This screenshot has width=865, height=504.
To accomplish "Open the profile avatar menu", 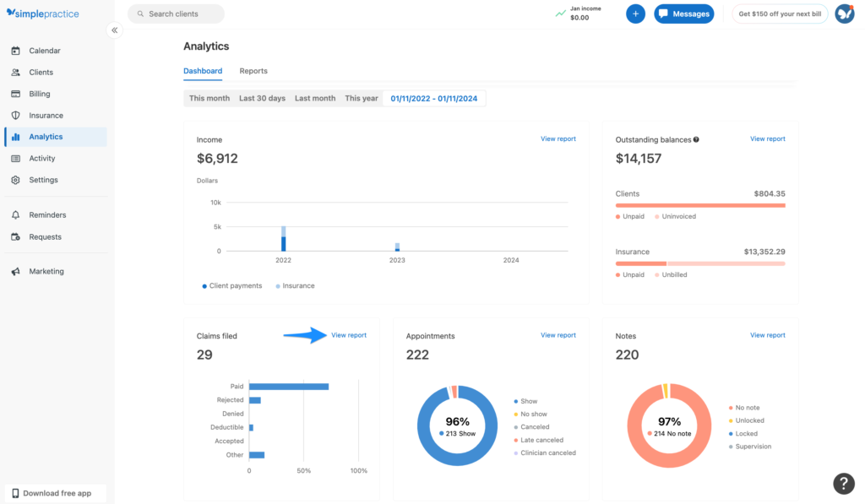I will (845, 14).
